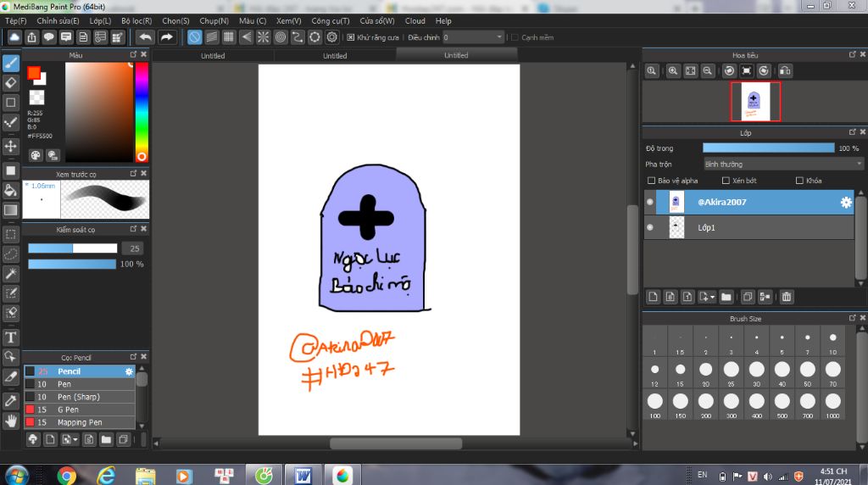Select the Eraser tool
Image resolution: width=868 pixels, height=485 pixels.
click(10, 83)
